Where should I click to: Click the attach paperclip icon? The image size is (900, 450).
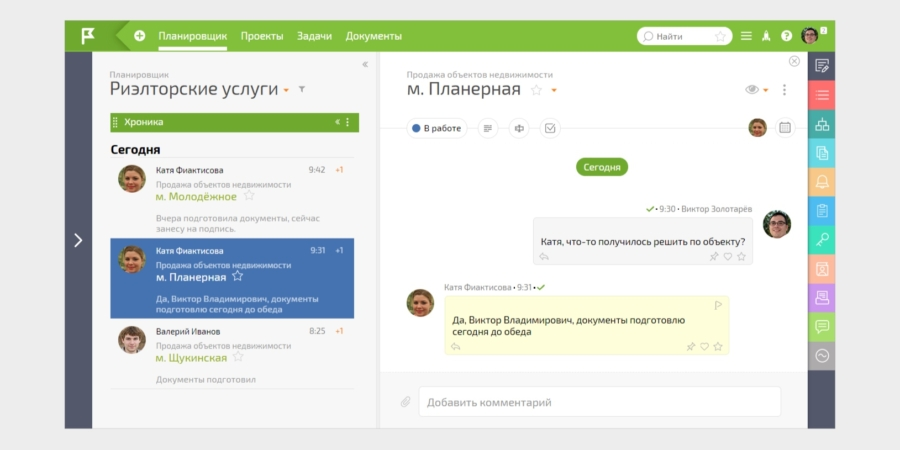pyautogui.click(x=405, y=402)
